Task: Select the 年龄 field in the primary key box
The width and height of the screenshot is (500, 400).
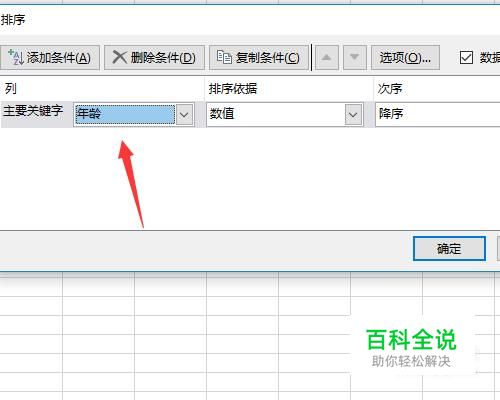Action: (x=125, y=114)
